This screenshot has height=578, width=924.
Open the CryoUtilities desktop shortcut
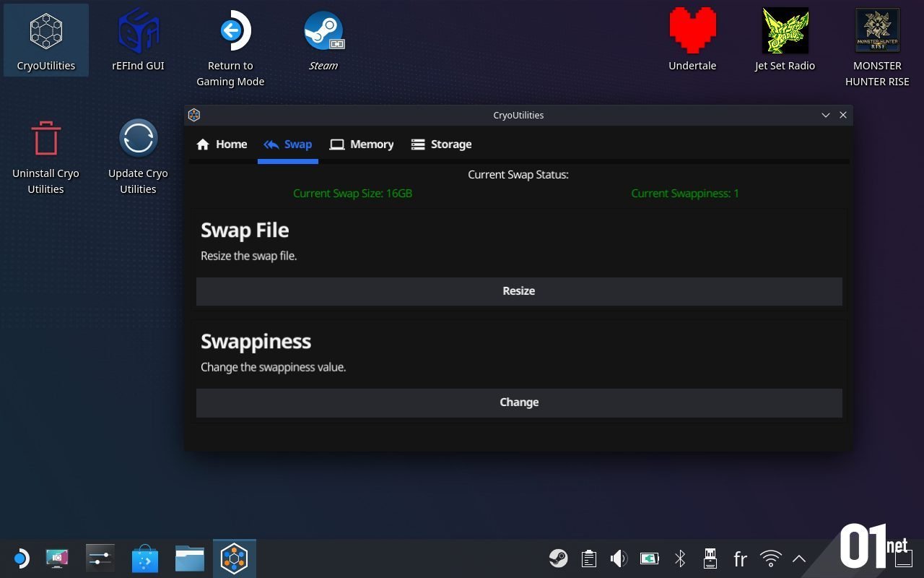pos(46,40)
